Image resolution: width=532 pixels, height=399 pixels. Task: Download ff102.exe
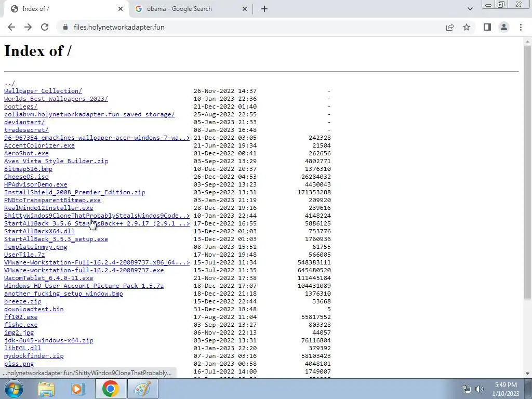click(21, 317)
